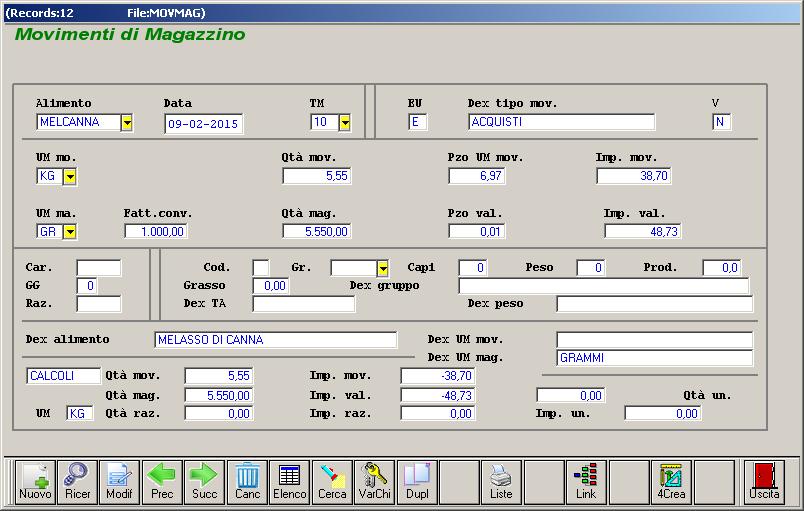The width and height of the screenshot is (804, 511).
Task: Click Dex alimento field MELASSO DI CANNA
Action: [275, 340]
